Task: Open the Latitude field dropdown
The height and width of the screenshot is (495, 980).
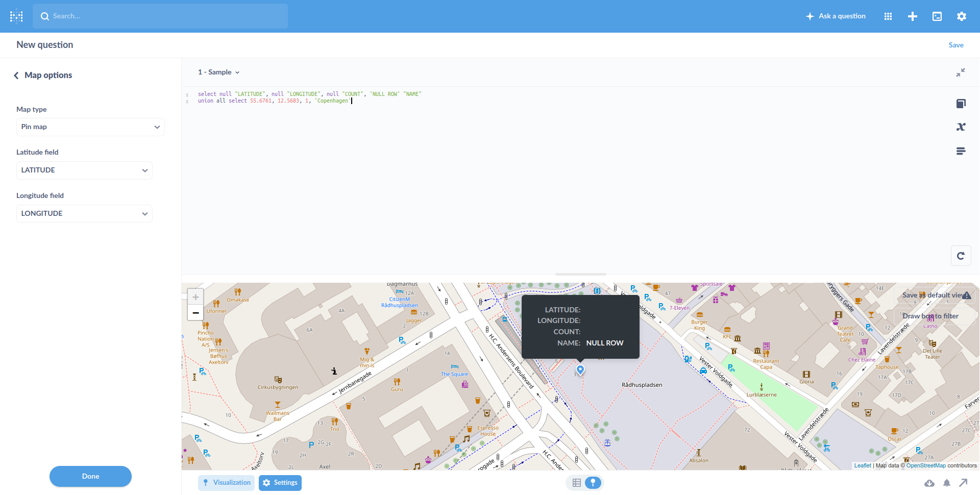Action: click(84, 170)
